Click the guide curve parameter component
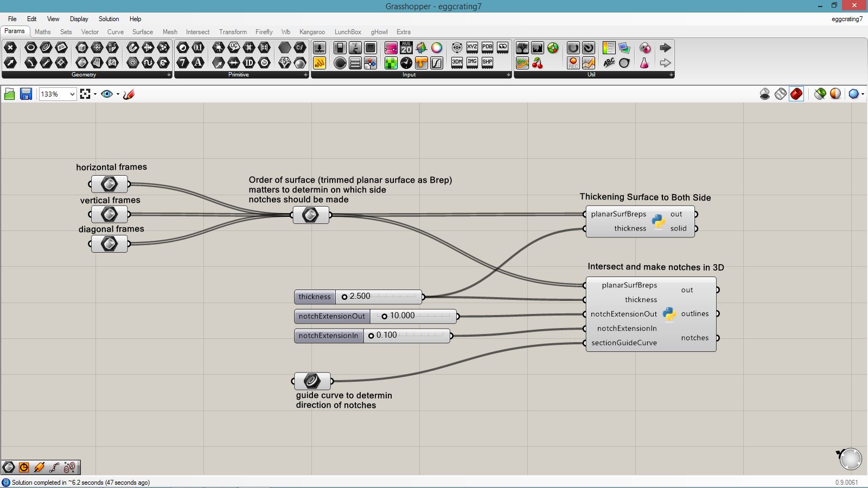This screenshot has width=868, height=488. pyautogui.click(x=312, y=381)
